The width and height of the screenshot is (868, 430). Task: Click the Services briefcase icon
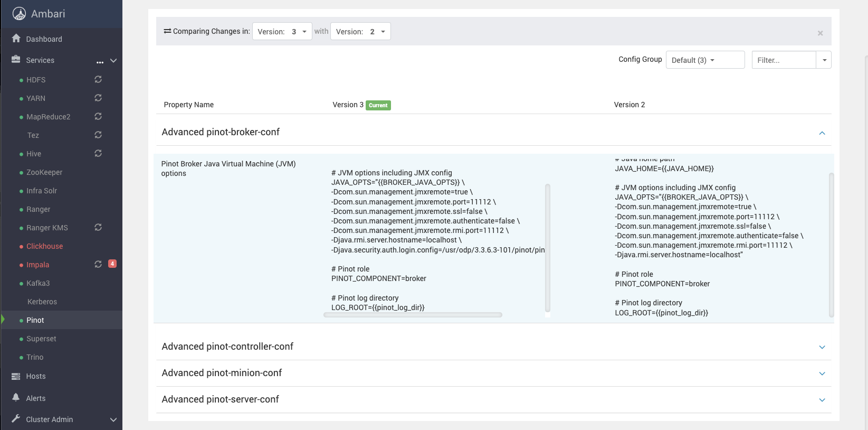click(16, 60)
